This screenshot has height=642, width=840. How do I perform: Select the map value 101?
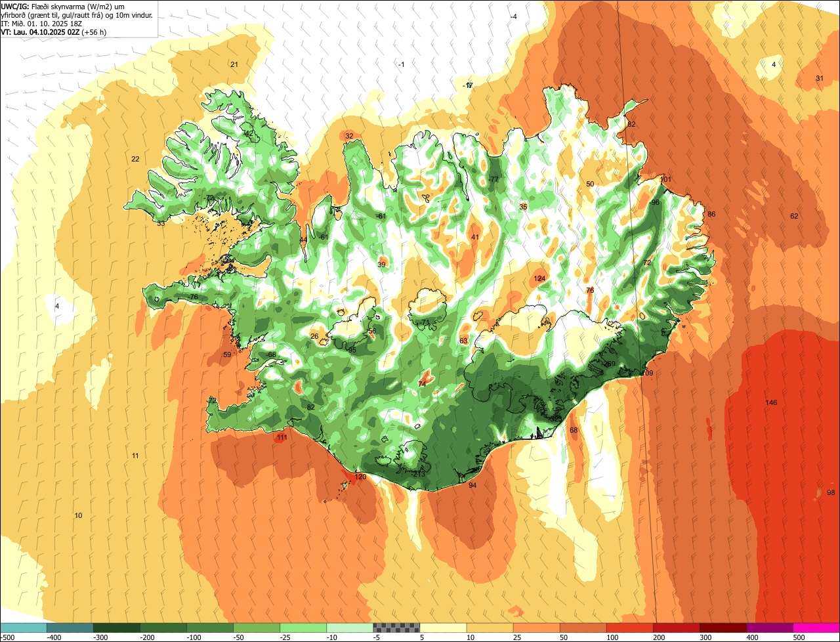pyautogui.click(x=666, y=179)
